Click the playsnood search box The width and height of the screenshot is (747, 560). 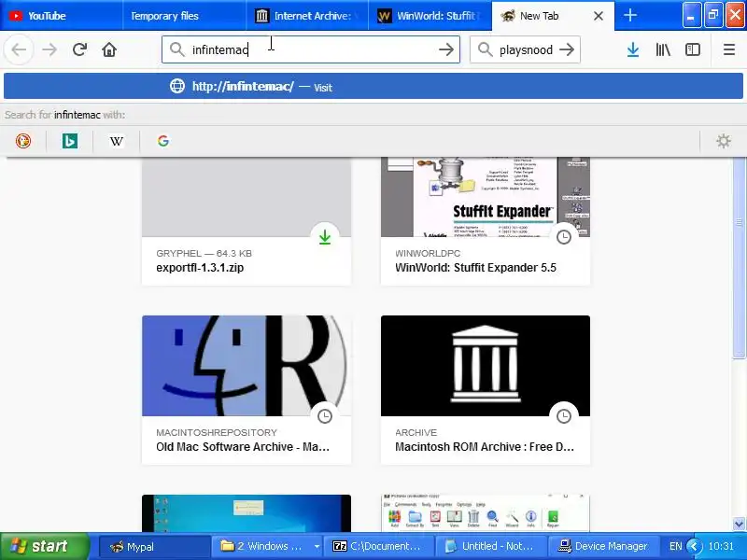pyautogui.click(x=525, y=49)
